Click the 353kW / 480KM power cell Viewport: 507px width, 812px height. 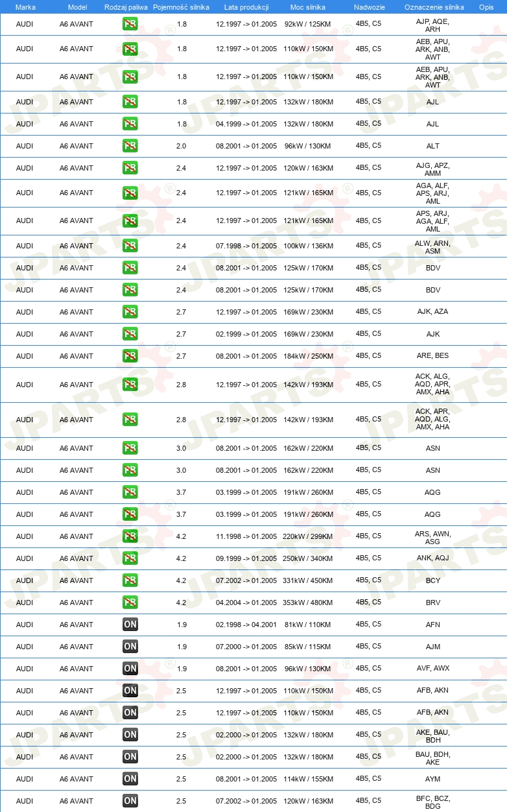(307, 603)
